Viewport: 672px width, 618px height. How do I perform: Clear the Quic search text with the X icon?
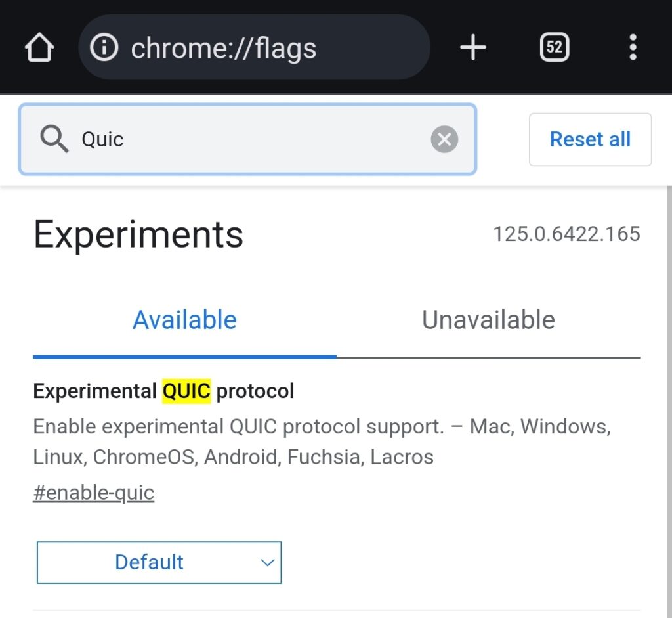[x=444, y=139]
